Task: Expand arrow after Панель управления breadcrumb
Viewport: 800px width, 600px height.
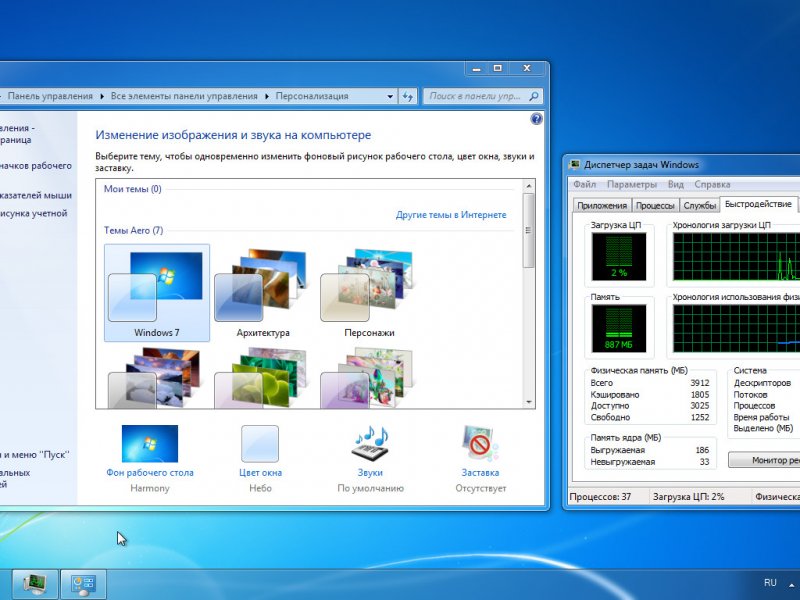Action: coord(102,96)
